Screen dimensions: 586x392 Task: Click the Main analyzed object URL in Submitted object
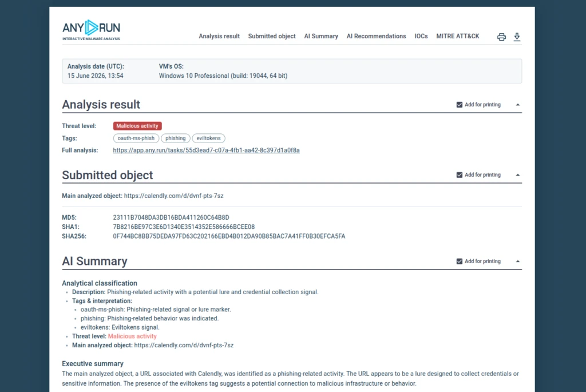click(x=174, y=196)
